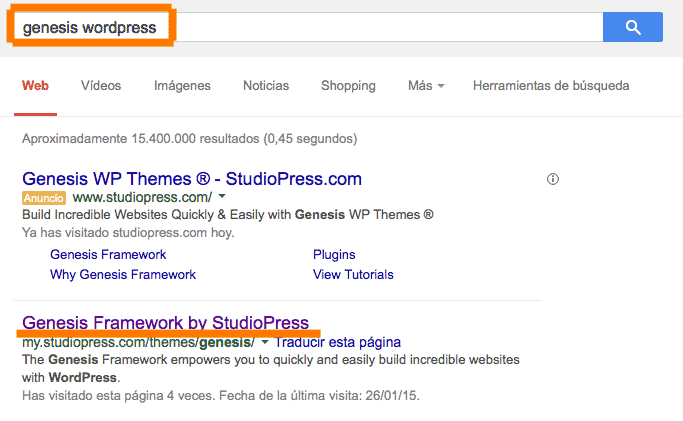Open the Why Genesis Framework sitelink
The width and height of the screenshot is (683, 421).
(123, 275)
